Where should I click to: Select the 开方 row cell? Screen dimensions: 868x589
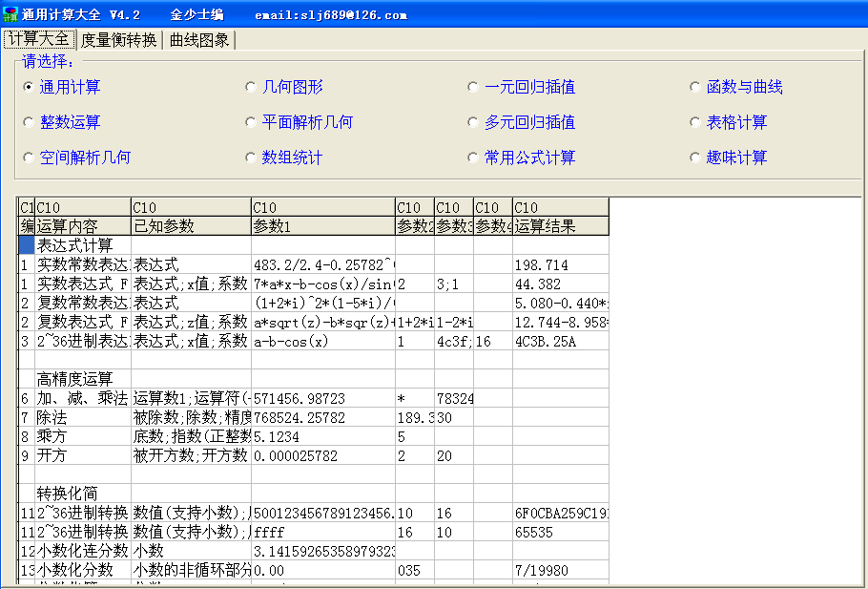83,456
